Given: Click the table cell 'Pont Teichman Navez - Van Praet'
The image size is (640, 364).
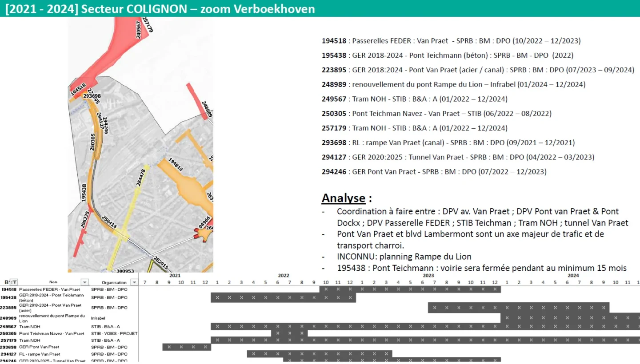Looking at the screenshot, I should pyautogui.click(x=52, y=333).
